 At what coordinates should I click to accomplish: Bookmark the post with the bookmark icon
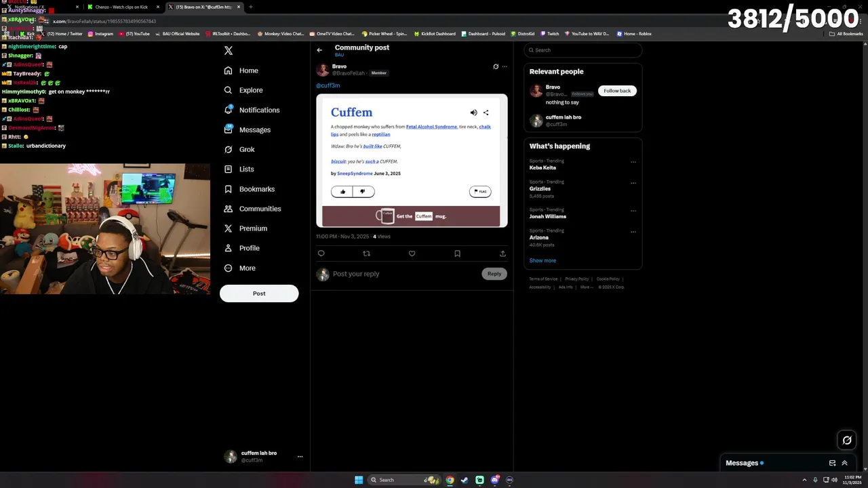pyautogui.click(x=457, y=253)
